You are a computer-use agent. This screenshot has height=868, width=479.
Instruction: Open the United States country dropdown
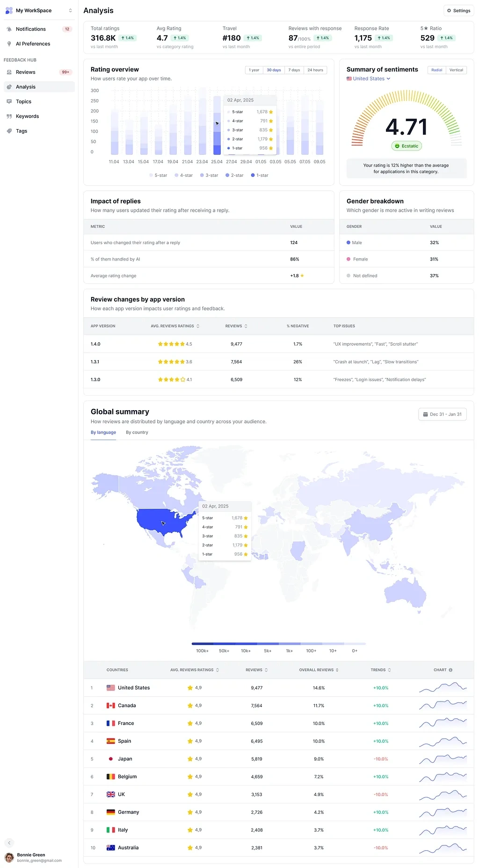369,79
